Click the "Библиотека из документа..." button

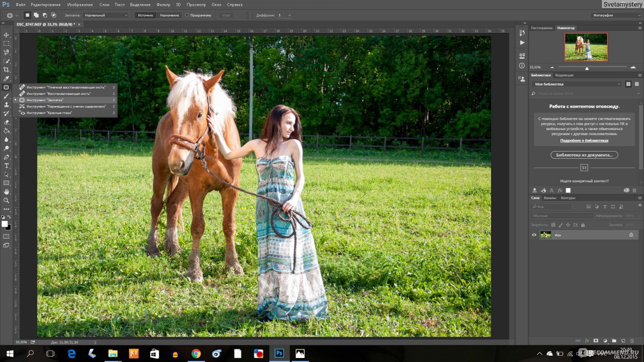pyautogui.click(x=584, y=155)
